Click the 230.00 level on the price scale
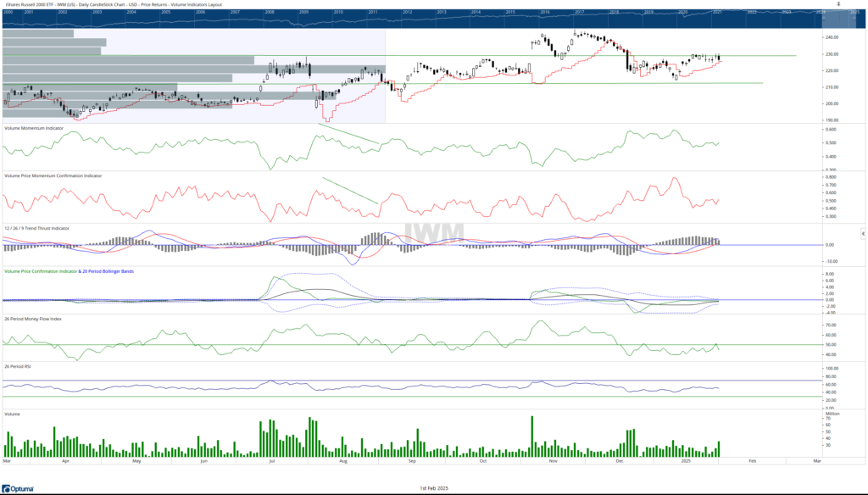 [x=831, y=54]
